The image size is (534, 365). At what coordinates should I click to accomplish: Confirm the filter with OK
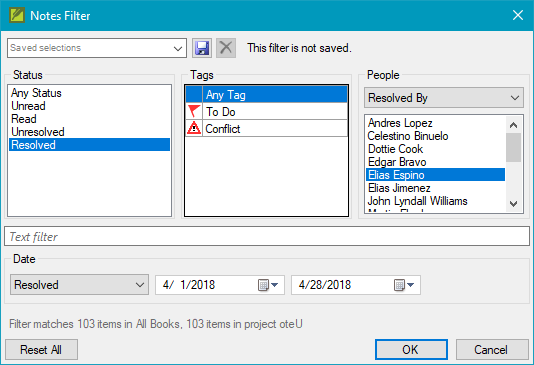[x=411, y=350]
